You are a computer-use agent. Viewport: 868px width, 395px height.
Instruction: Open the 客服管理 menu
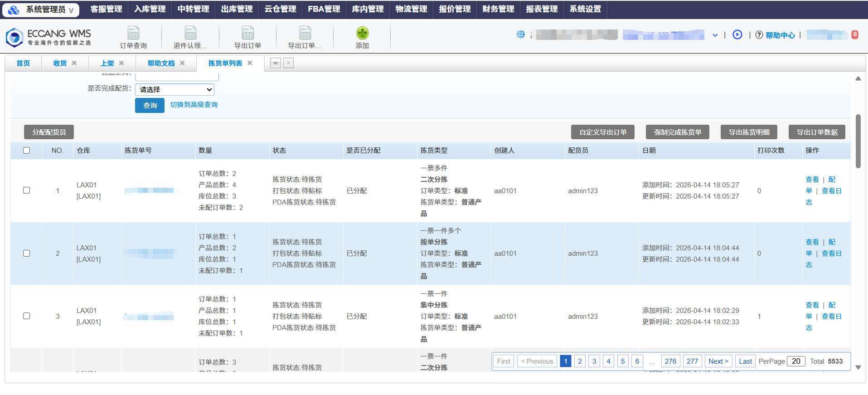(x=106, y=9)
